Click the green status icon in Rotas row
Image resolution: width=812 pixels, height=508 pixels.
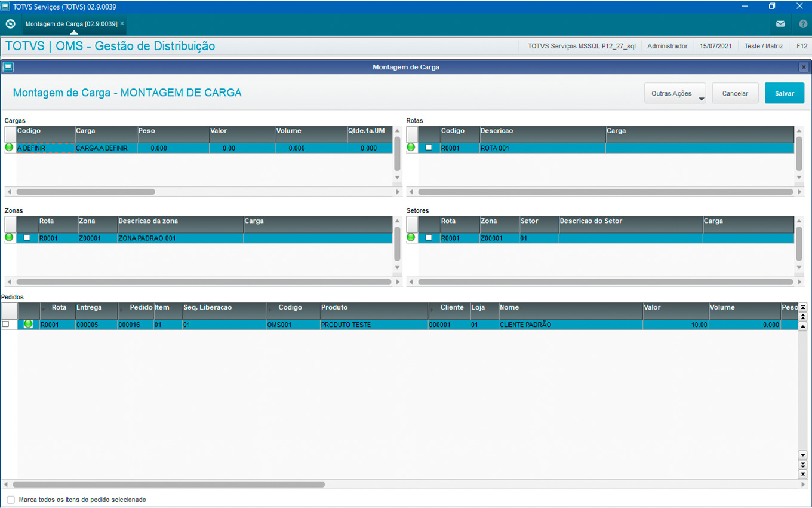[x=411, y=147]
